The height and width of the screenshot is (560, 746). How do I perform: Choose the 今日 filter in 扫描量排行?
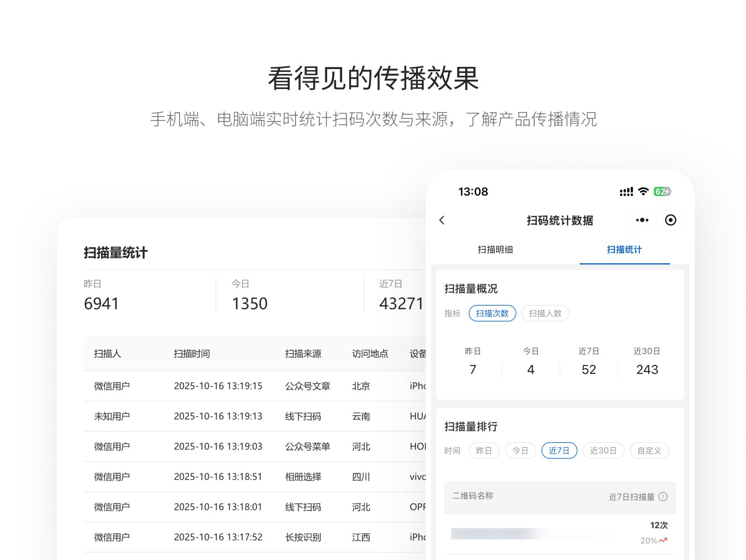(520, 451)
